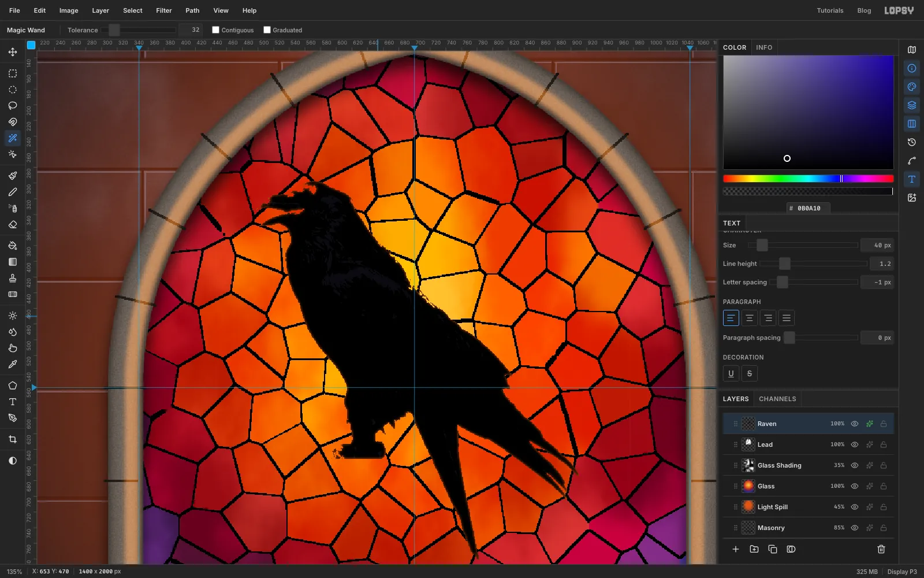Select the Lasso tool
This screenshot has width=924, height=578.
tap(13, 106)
